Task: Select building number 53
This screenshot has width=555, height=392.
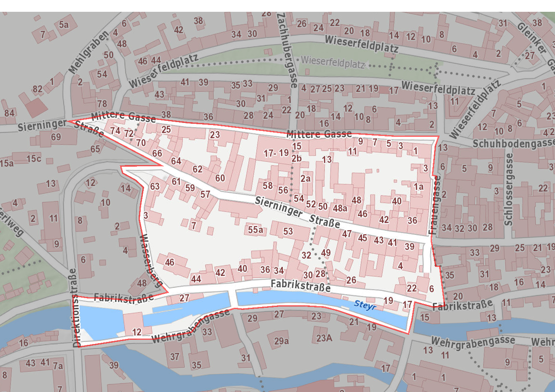Action: click(x=288, y=231)
